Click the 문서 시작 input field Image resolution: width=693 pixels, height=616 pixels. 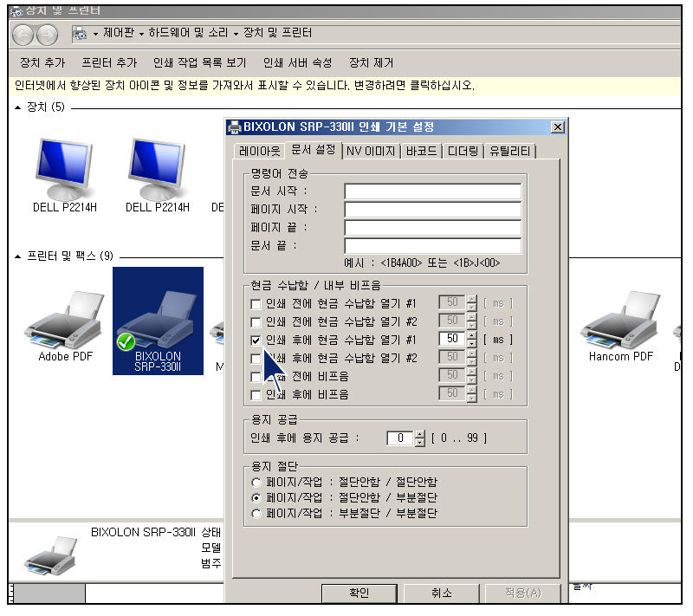click(432, 191)
